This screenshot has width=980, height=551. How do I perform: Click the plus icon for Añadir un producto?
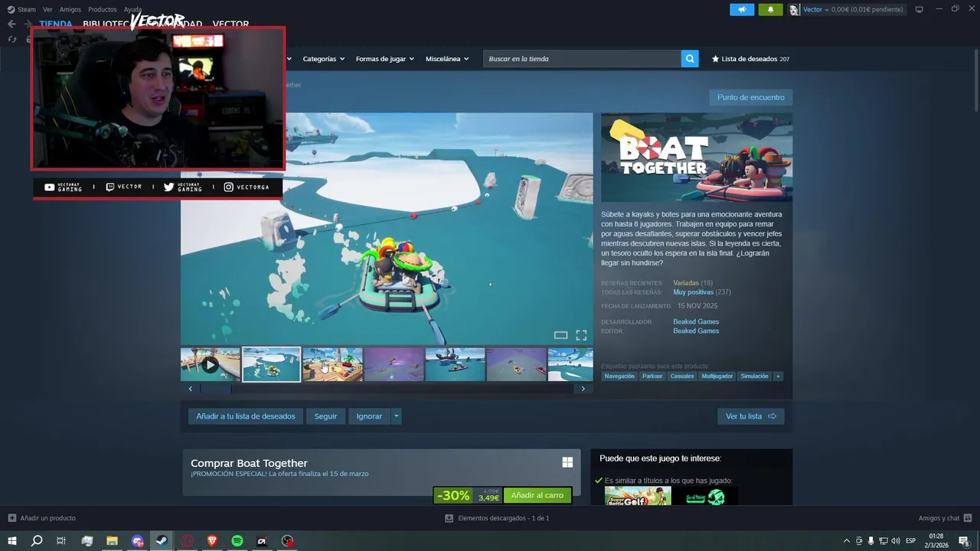[11, 518]
